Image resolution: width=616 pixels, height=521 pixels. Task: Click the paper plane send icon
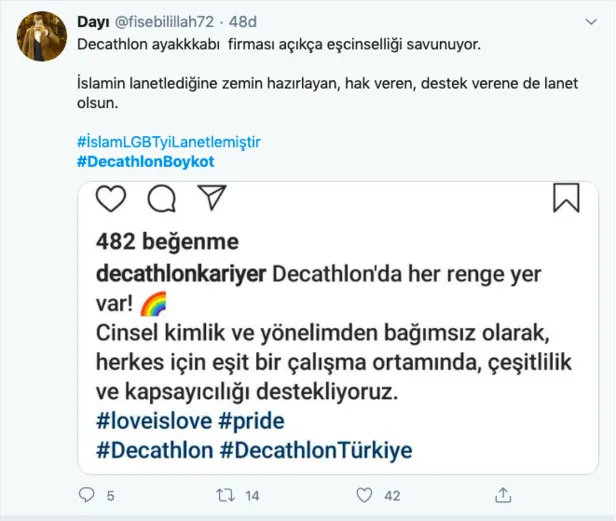[x=210, y=200]
